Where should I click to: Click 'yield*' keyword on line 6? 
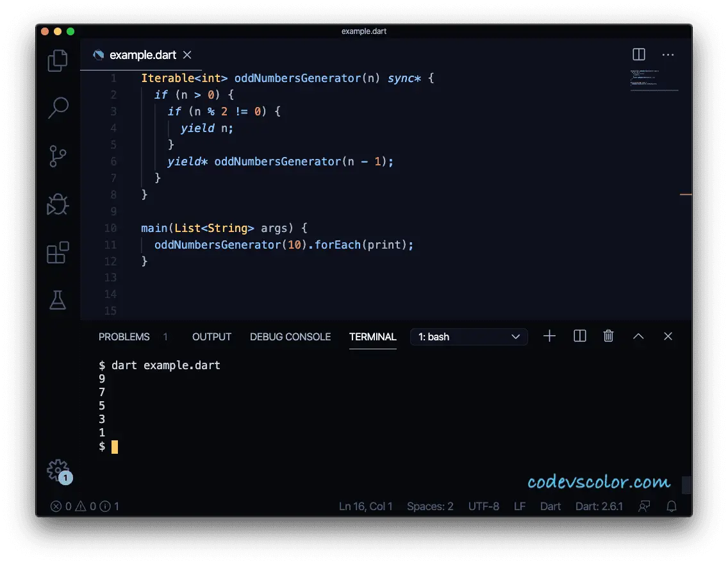click(188, 162)
